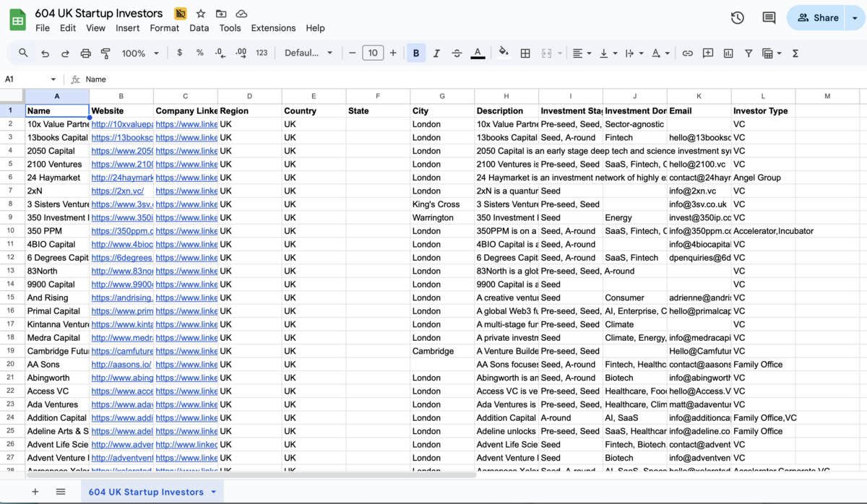Select the paint format tool
Viewport: 867px width, 504px height.
105,53
